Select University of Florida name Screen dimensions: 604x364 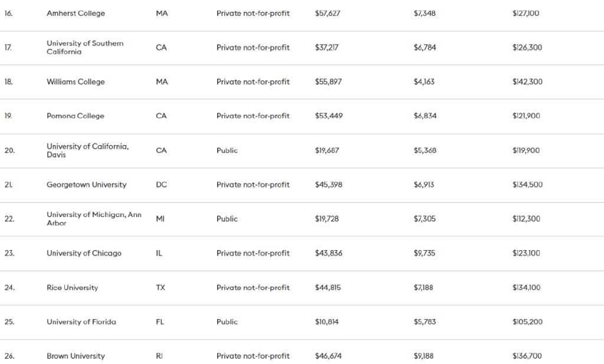(x=81, y=322)
